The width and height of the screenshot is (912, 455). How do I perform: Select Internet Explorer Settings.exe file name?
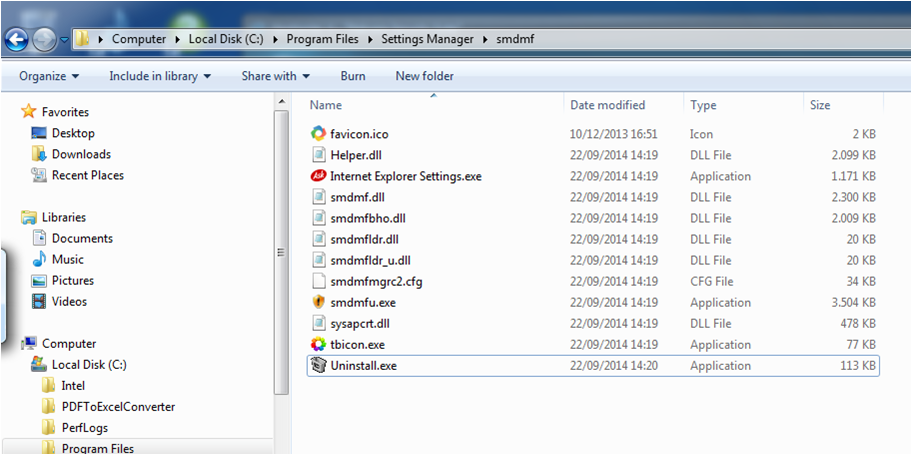click(405, 176)
